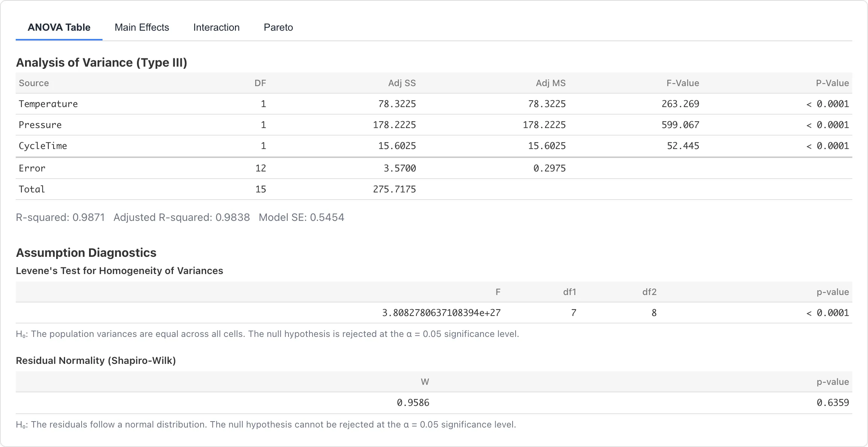This screenshot has height=447, width=868.
Task: Click the DF column header
Action: [x=260, y=83]
